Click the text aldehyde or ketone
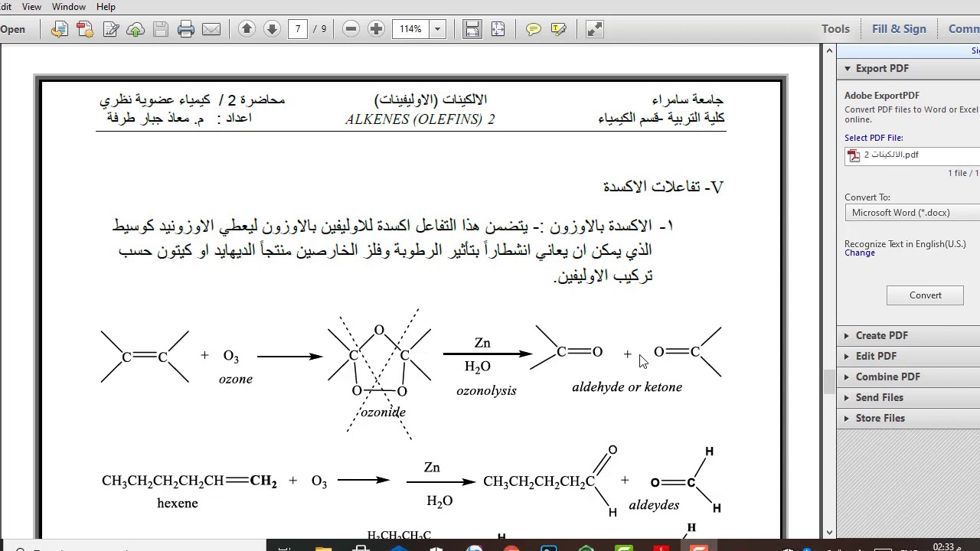The height and width of the screenshot is (551, 980). coord(627,387)
